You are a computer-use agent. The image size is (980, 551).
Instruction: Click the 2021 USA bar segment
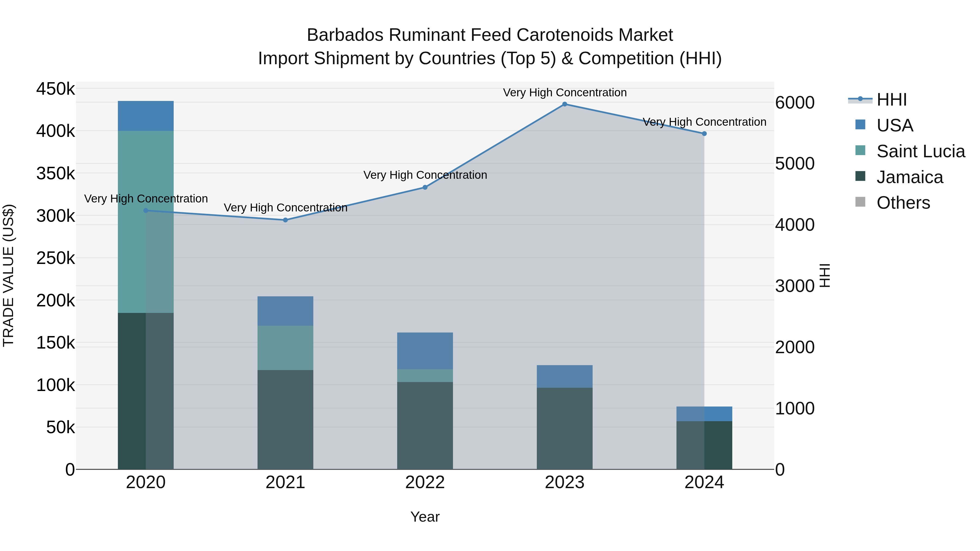tap(285, 311)
